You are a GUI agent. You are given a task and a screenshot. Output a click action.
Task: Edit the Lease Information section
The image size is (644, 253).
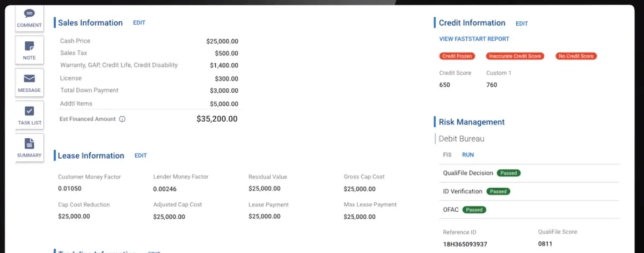[x=141, y=155]
